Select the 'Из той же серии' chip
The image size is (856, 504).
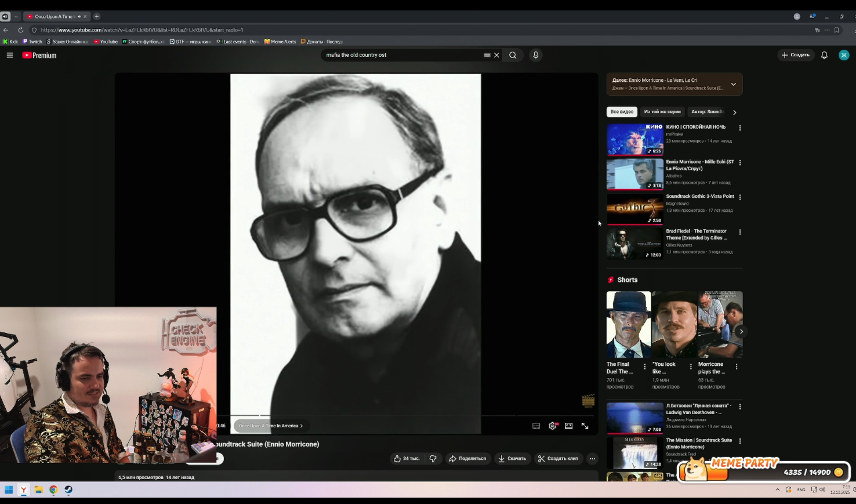coord(662,112)
